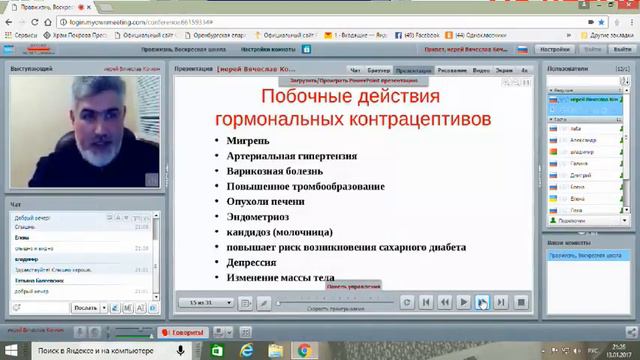The height and width of the screenshot is (360, 640).
Task: Switch to the 'Презентации' tab
Action: (x=413, y=70)
